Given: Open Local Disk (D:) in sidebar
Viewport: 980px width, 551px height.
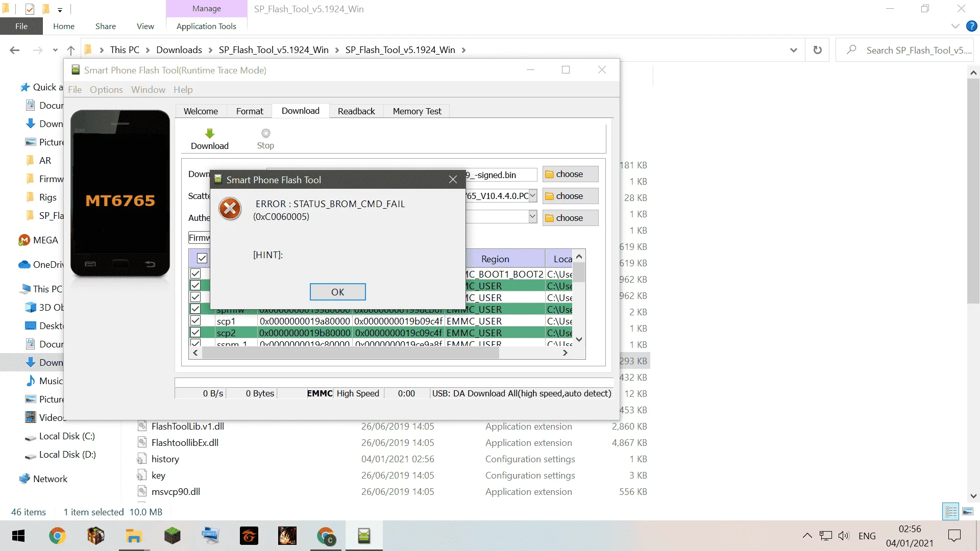Looking at the screenshot, I should 67,455.
